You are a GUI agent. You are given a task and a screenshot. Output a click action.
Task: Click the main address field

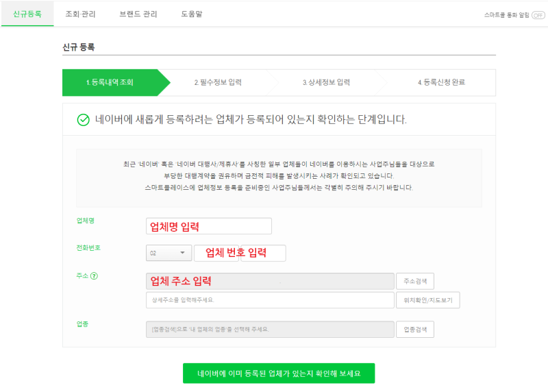[x=270, y=281]
